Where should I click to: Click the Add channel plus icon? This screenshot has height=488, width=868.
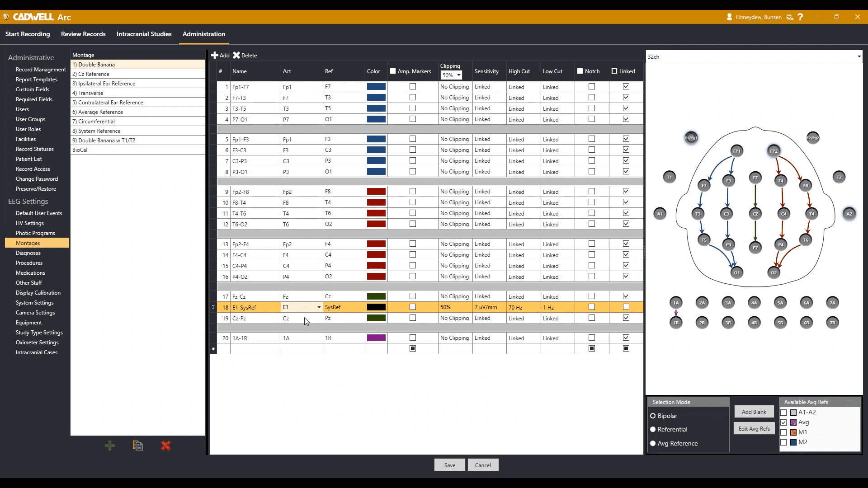click(215, 55)
